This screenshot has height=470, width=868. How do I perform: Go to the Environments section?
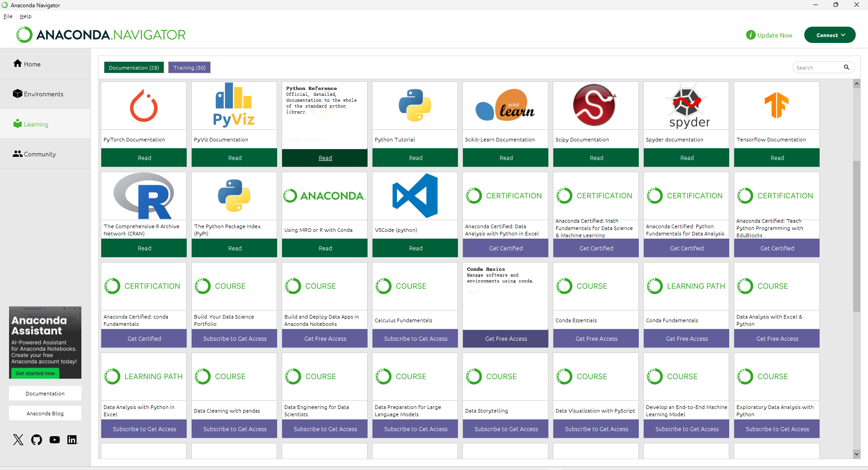(45, 94)
